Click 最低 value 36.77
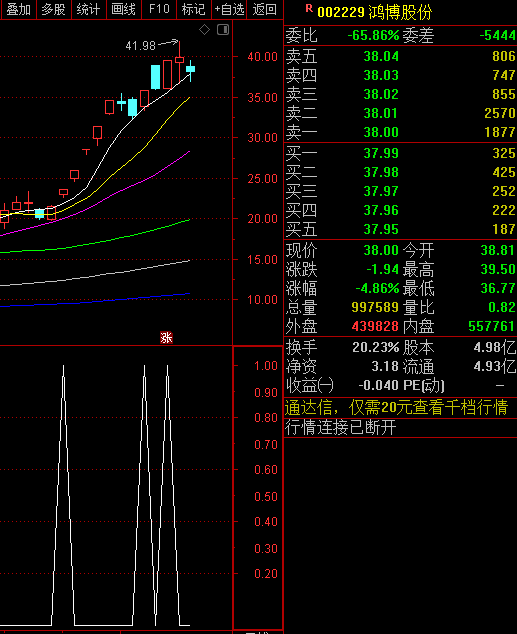Screen dimensions: 517x634 tap(498, 288)
